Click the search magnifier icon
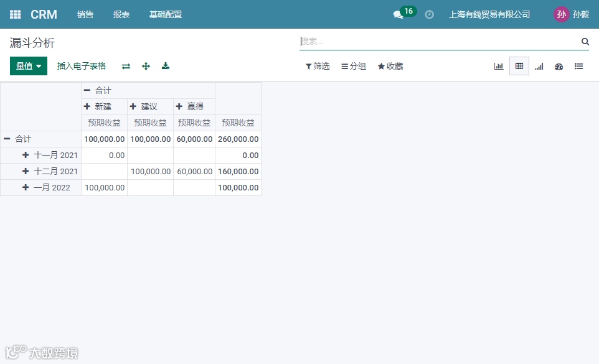The height and width of the screenshot is (364, 599). 585,42
